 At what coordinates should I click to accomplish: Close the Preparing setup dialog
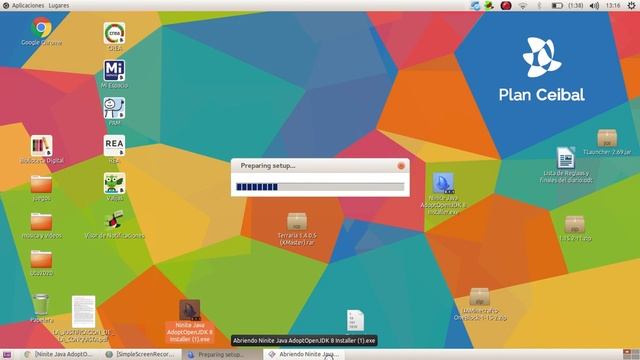401,166
